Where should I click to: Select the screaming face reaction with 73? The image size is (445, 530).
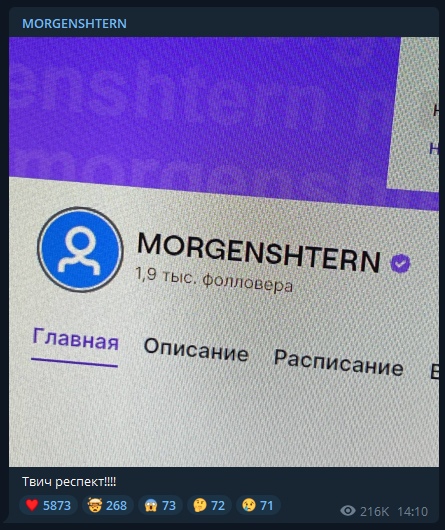point(160,506)
